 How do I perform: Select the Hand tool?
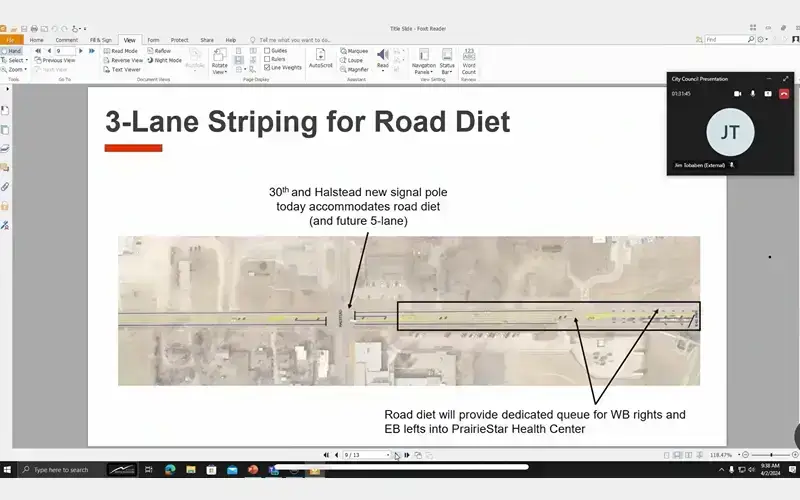(13, 50)
